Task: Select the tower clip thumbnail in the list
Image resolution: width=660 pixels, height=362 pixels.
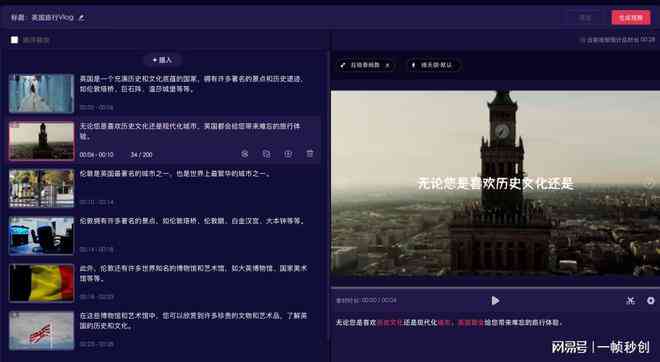Action: click(x=41, y=141)
